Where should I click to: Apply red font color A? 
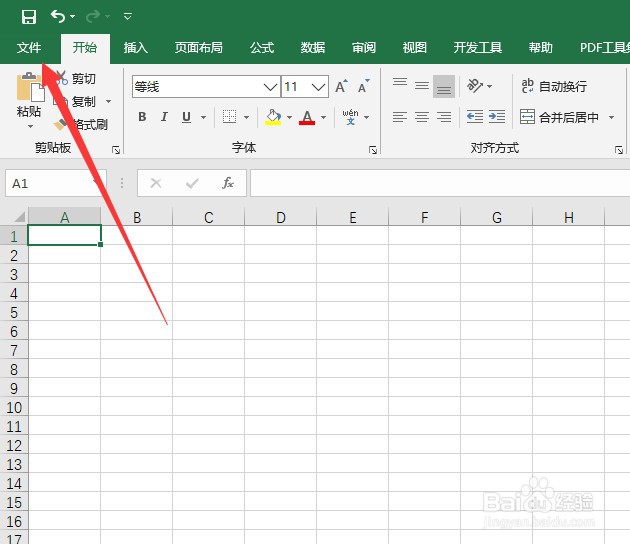tap(307, 117)
